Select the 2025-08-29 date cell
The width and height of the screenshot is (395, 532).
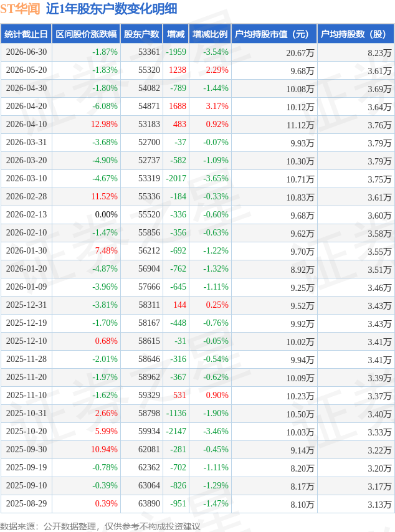[26, 504]
